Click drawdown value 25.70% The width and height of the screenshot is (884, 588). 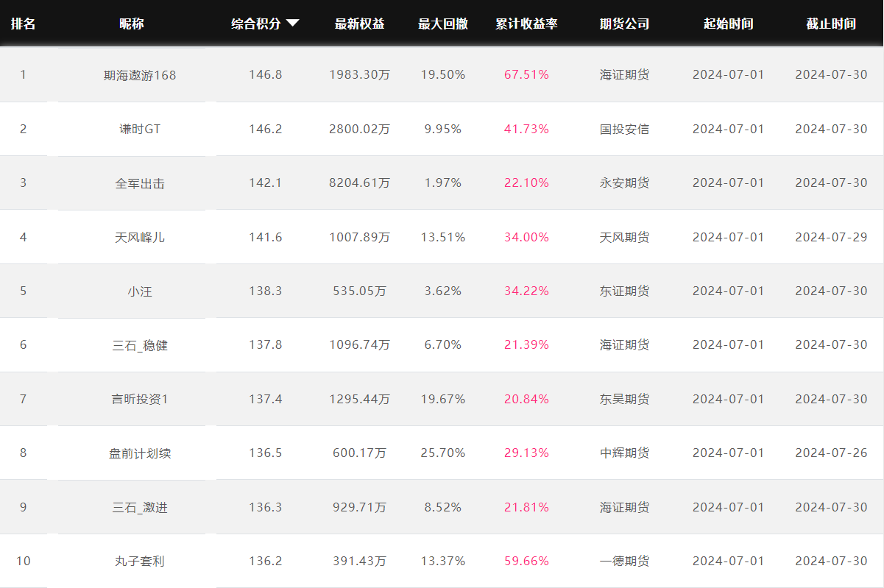443,453
